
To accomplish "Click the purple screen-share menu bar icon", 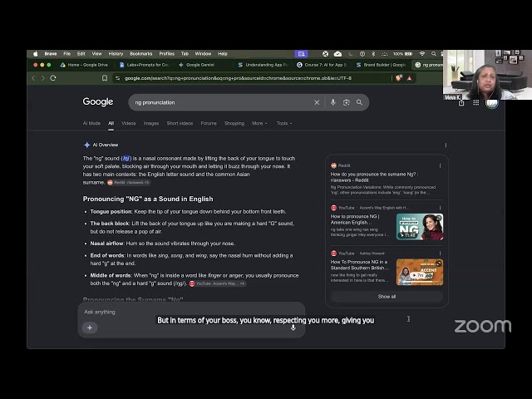I will tap(301, 53).
